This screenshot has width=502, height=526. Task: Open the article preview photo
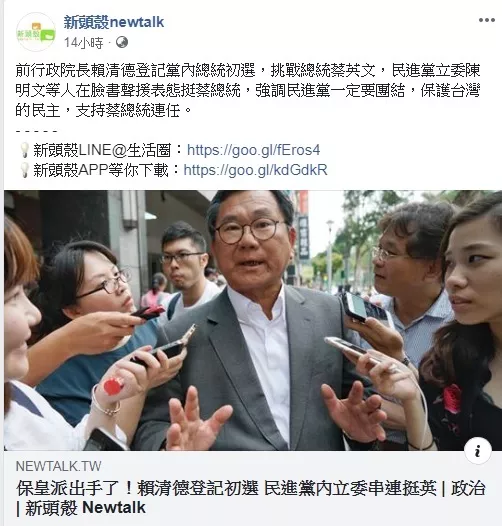coord(253,320)
